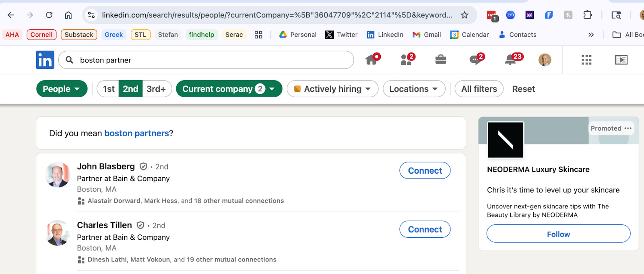Open the AHA bookmark folder
This screenshot has width=644, height=274.
coord(12,35)
